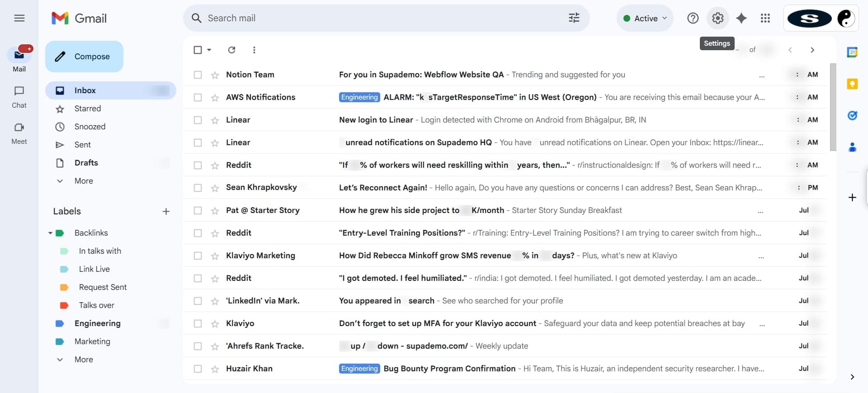Tick the select-all checkbox in the inbox toolbar
Image resolution: width=868 pixels, height=393 pixels.
[198, 50]
